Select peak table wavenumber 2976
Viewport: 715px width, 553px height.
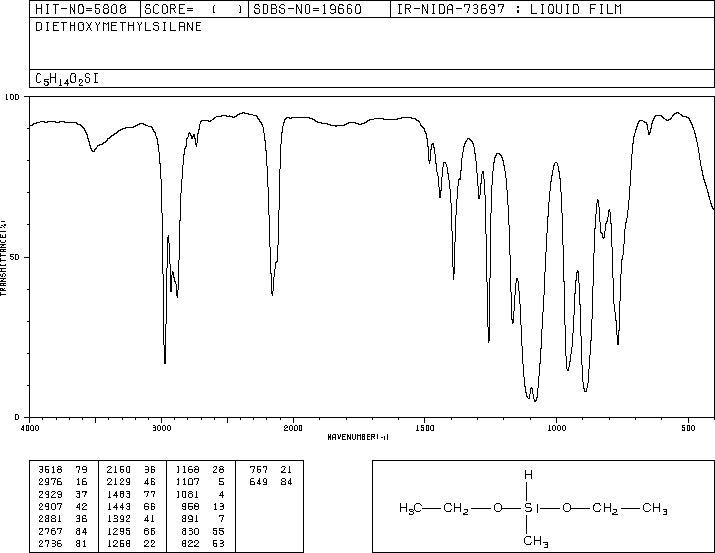(x=50, y=481)
